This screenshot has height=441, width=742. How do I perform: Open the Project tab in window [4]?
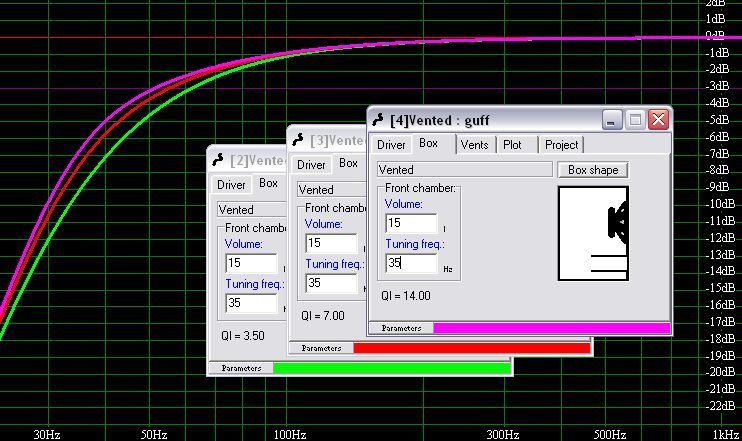[x=561, y=145]
